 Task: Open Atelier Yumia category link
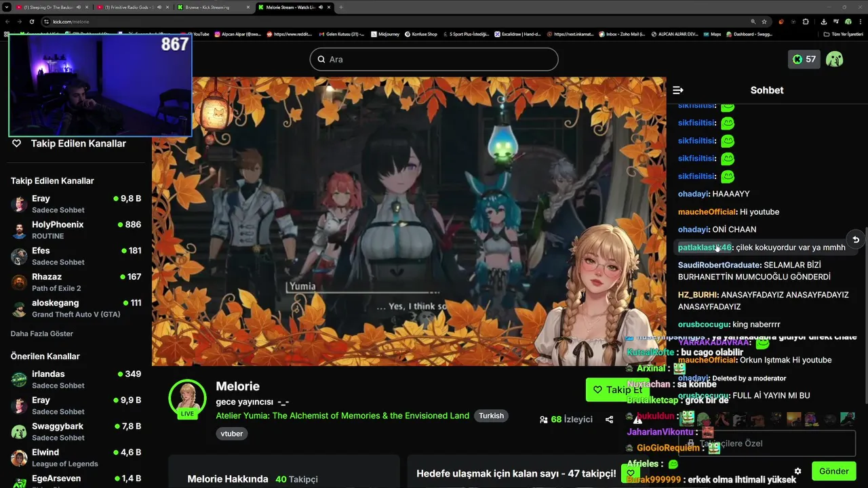(342, 415)
